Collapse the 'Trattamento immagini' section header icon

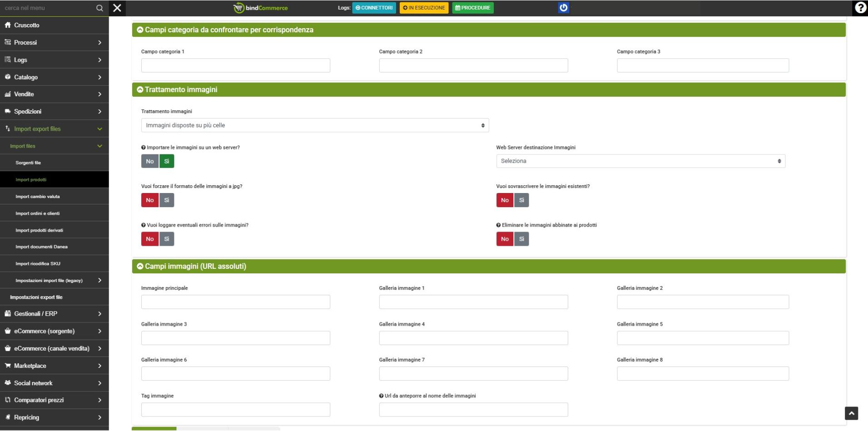[x=140, y=90]
